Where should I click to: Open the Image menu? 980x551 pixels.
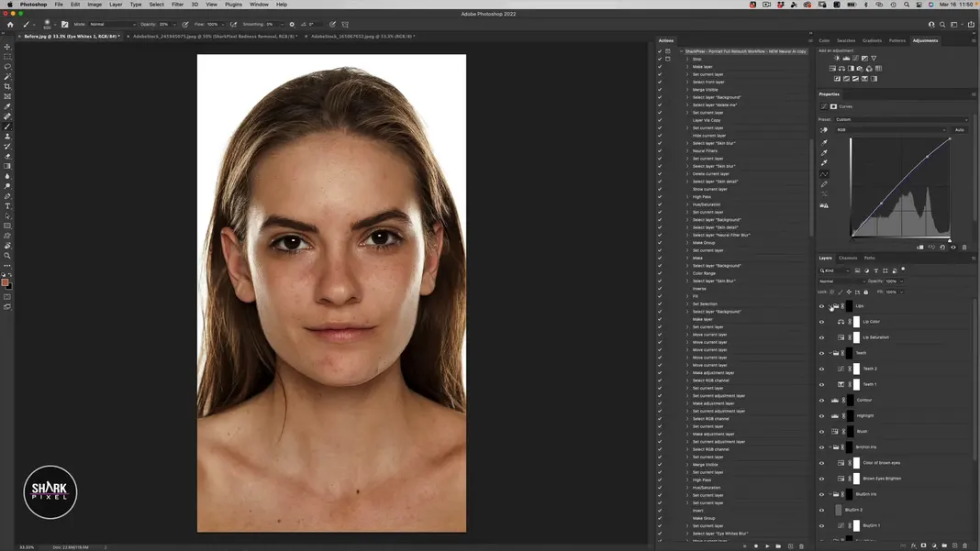(95, 5)
